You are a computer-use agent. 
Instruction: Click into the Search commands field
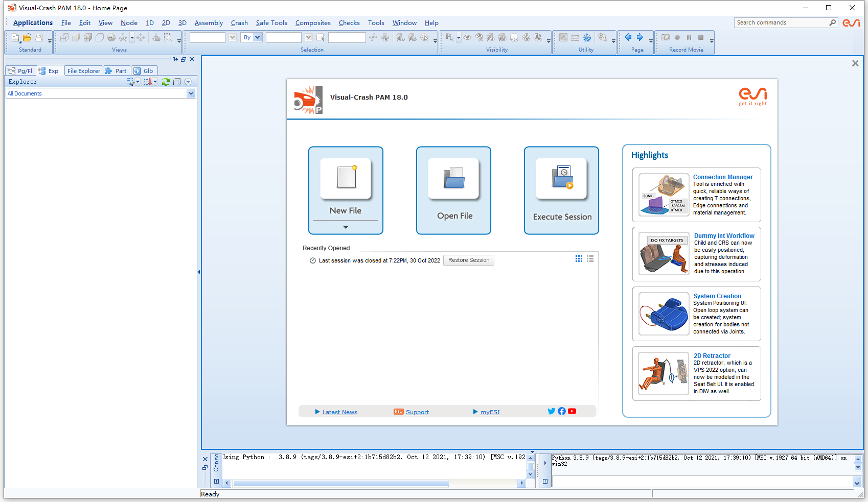(781, 22)
